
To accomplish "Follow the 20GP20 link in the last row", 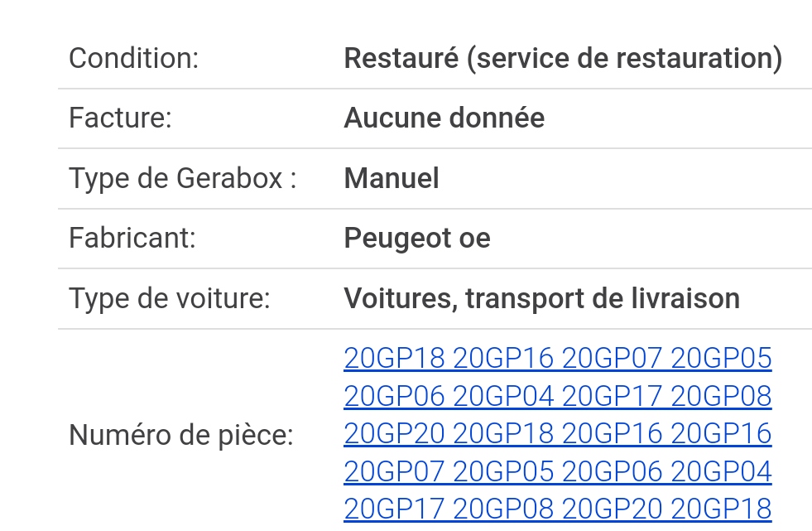I will point(612,509).
